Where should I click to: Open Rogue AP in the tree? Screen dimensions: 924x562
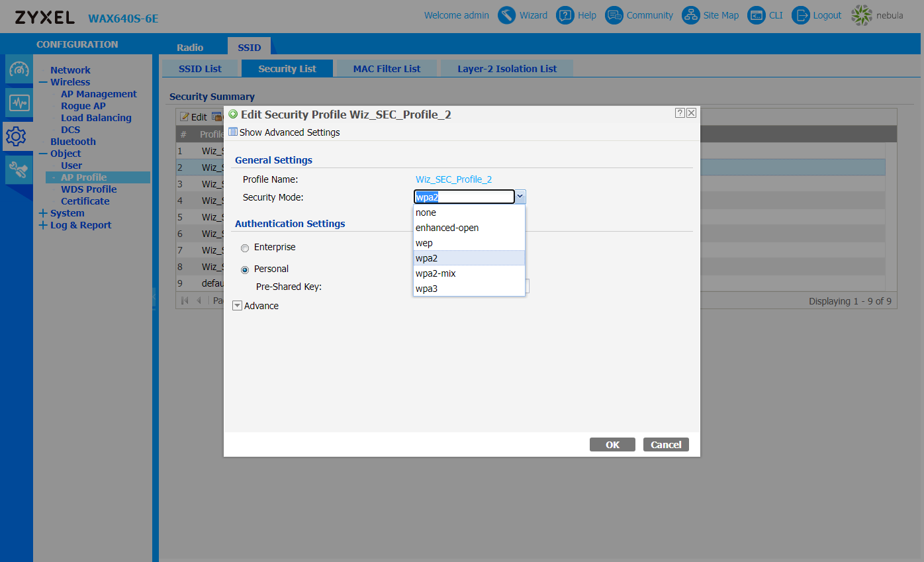pyautogui.click(x=83, y=106)
